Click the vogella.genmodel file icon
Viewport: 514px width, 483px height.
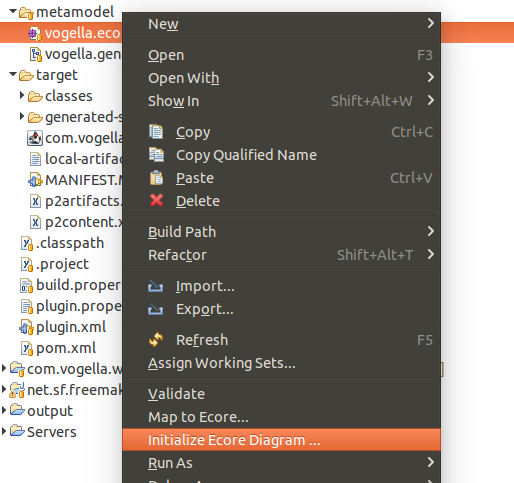click(x=36, y=54)
